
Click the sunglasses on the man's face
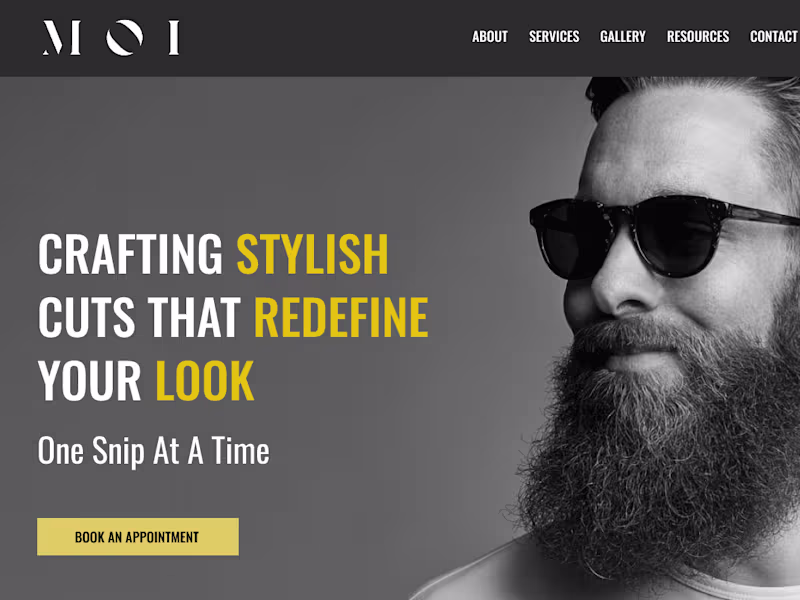[663, 236]
